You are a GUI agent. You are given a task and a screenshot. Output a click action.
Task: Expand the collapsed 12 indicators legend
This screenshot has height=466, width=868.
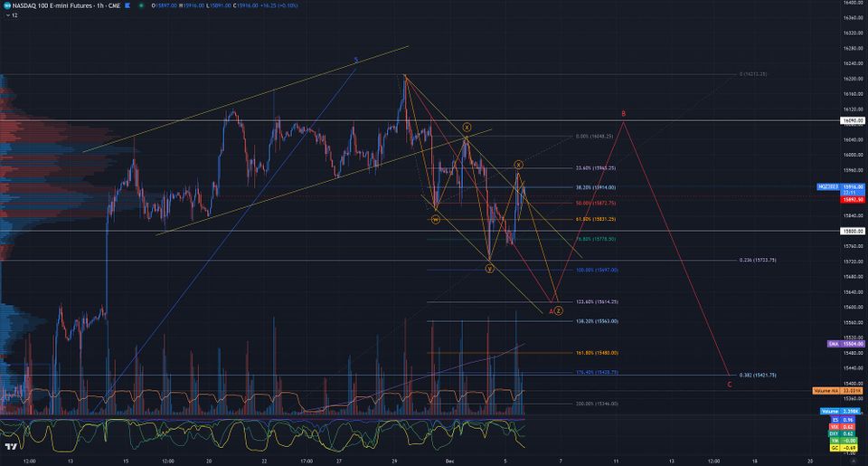12,15
